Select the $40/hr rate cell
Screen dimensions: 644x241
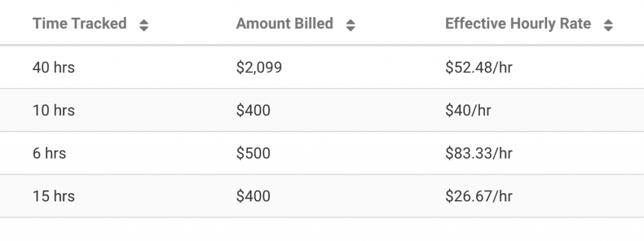pos(468,110)
